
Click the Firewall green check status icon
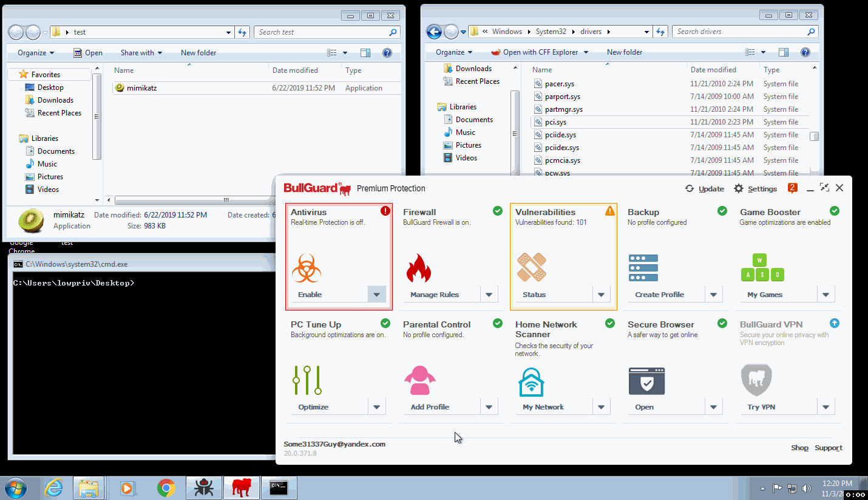point(498,211)
